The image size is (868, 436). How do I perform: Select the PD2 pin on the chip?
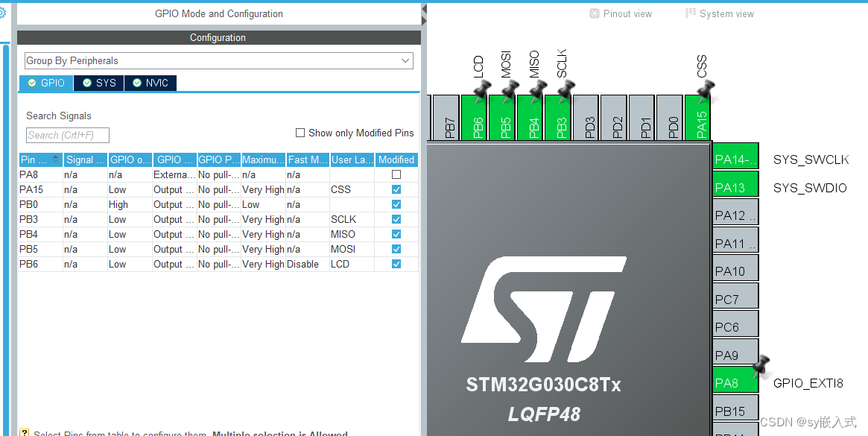point(613,118)
